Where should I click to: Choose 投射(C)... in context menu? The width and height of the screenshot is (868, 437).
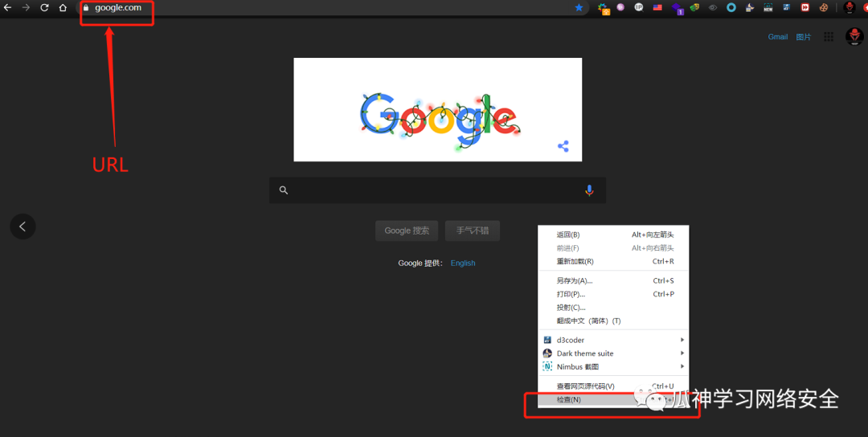click(x=613, y=307)
